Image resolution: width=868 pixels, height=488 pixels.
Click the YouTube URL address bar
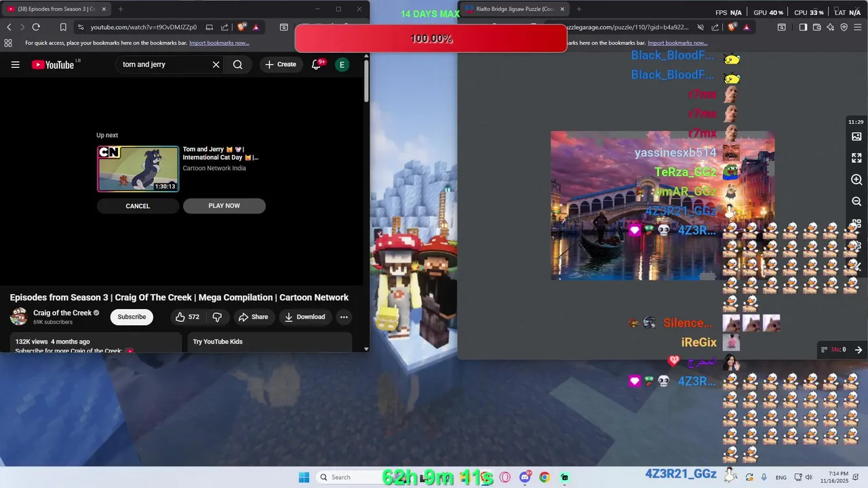144,27
